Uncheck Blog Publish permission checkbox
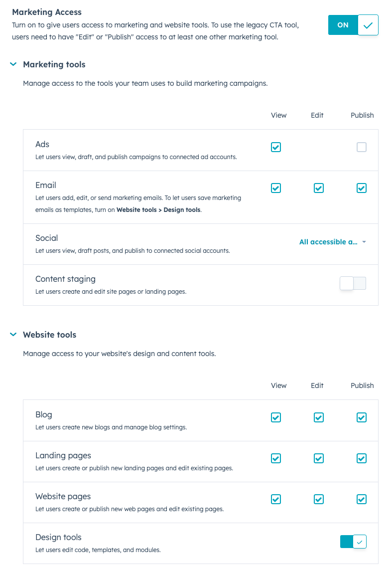 tap(361, 417)
